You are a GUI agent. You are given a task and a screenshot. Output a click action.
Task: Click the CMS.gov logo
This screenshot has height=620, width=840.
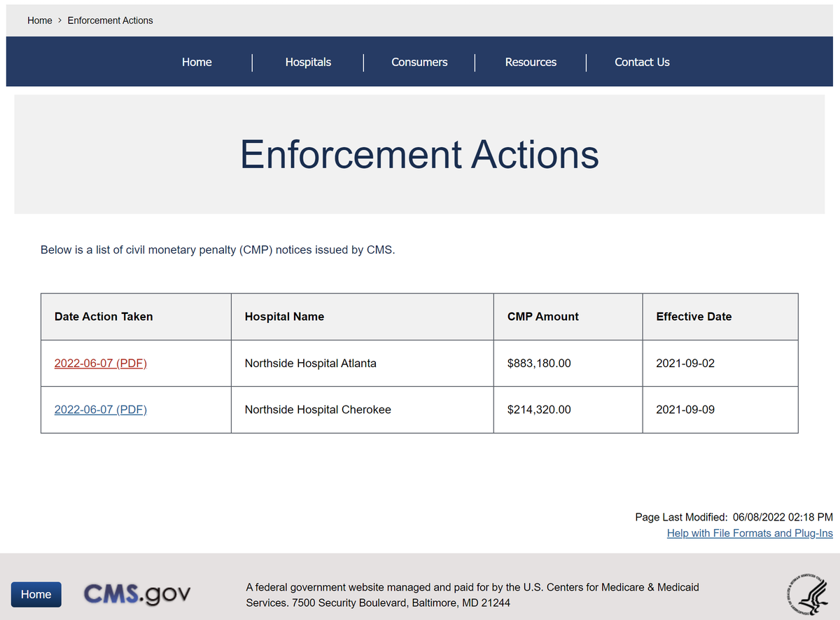[136, 594]
